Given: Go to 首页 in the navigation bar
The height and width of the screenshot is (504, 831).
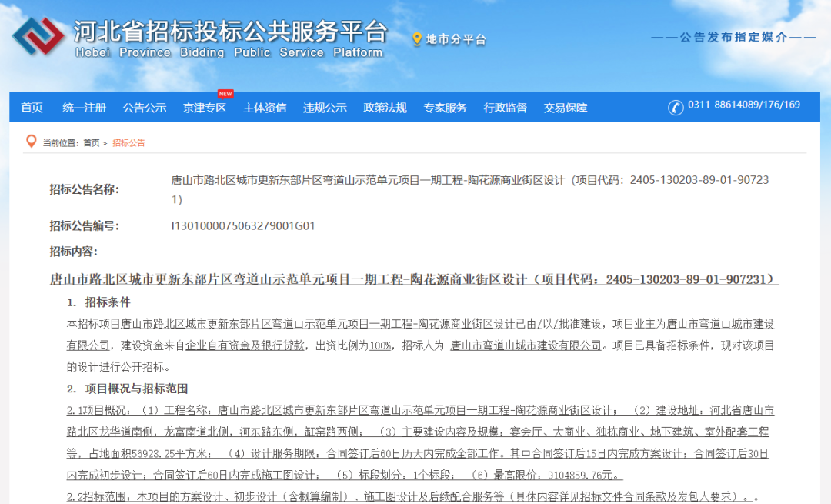Looking at the screenshot, I should pyautogui.click(x=32, y=108).
